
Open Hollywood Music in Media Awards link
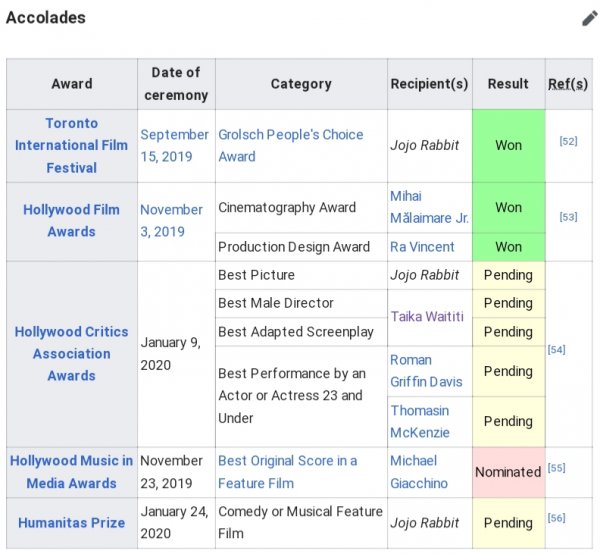(71, 472)
